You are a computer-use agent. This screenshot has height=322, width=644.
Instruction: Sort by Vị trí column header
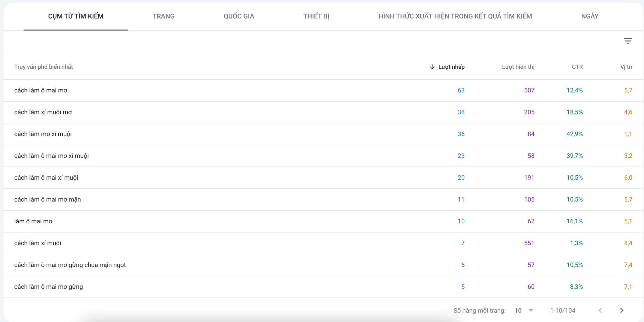(x=626, y=67)
